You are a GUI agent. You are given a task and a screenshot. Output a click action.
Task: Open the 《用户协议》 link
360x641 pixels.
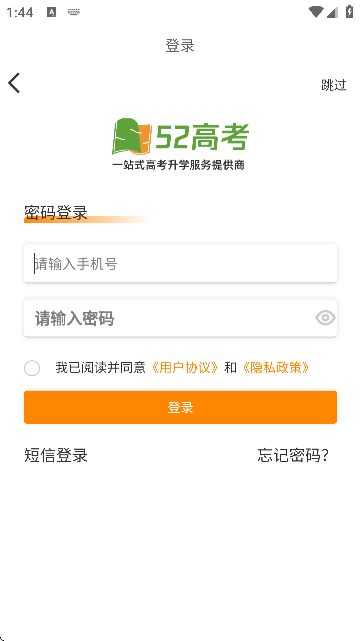coord(184,368)
